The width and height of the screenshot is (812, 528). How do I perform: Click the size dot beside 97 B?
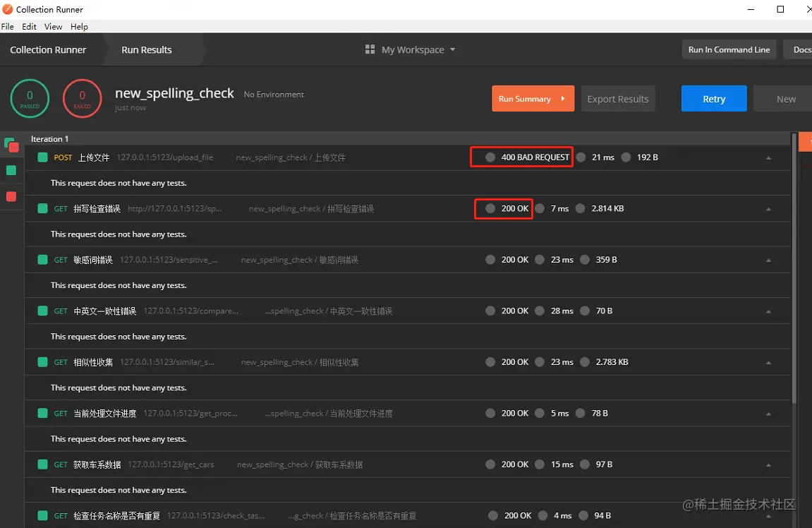coord(585,464)
